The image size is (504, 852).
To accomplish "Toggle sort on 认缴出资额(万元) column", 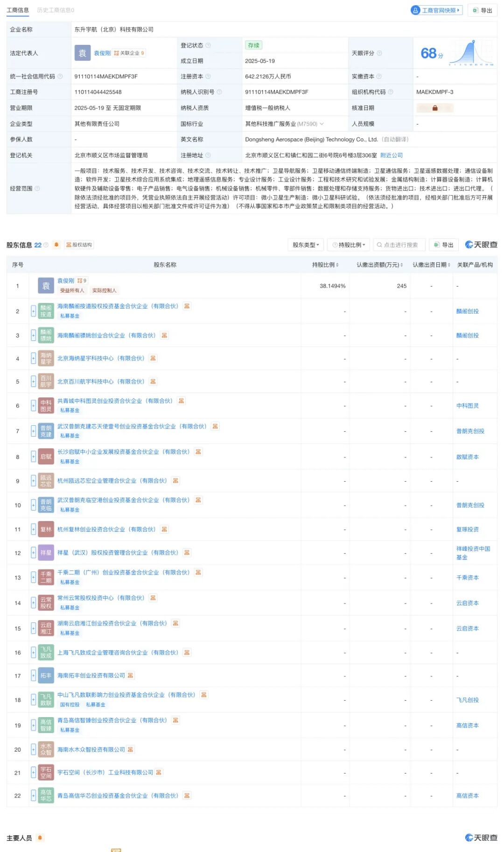I will coord(402,265).
